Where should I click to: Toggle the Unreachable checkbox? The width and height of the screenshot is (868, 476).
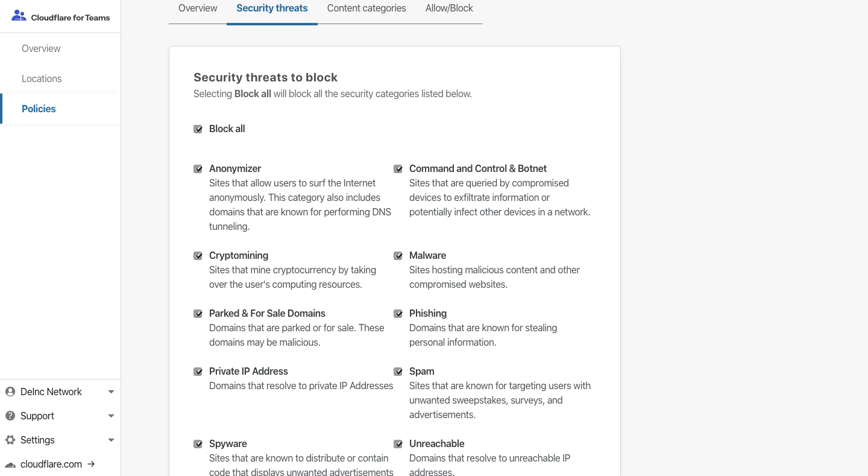[398, 444]
